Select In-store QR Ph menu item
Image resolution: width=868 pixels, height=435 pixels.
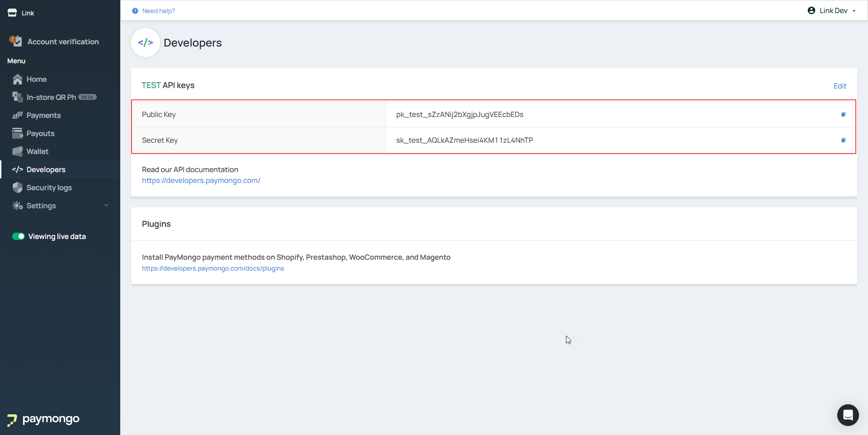[51, 97]
